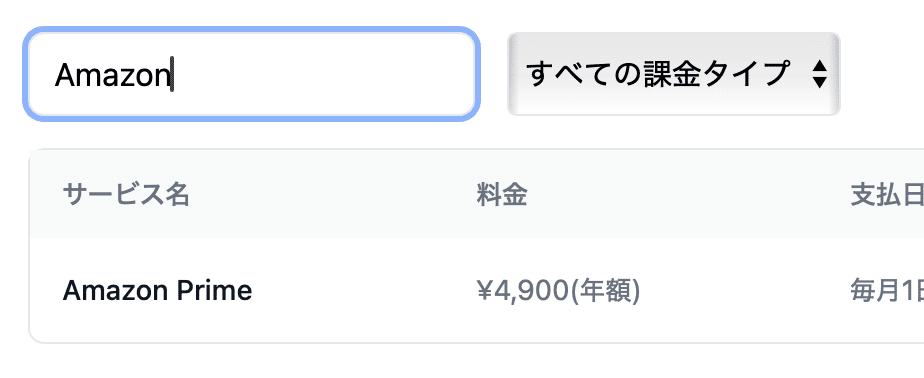Open the すべての課金タイプ dropdown
This screenshot has height=378, width=924.
click(x=674, y=74)
